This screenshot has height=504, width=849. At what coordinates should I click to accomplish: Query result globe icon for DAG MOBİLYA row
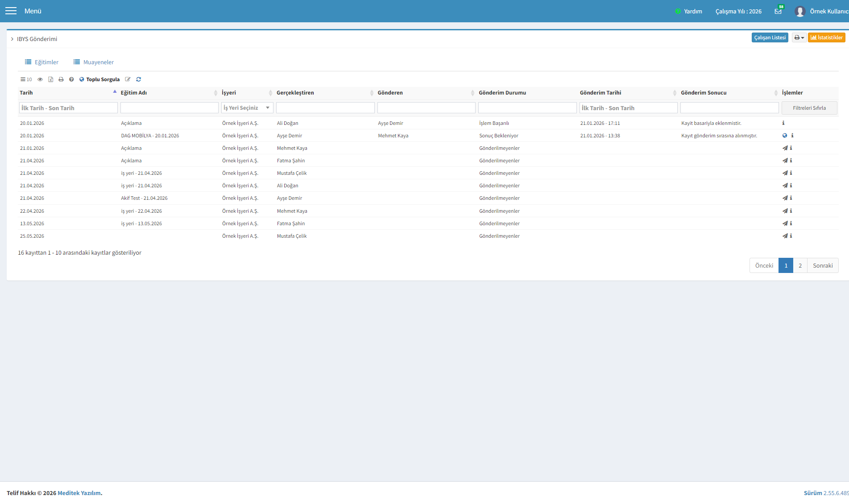(x=785, y=136)
